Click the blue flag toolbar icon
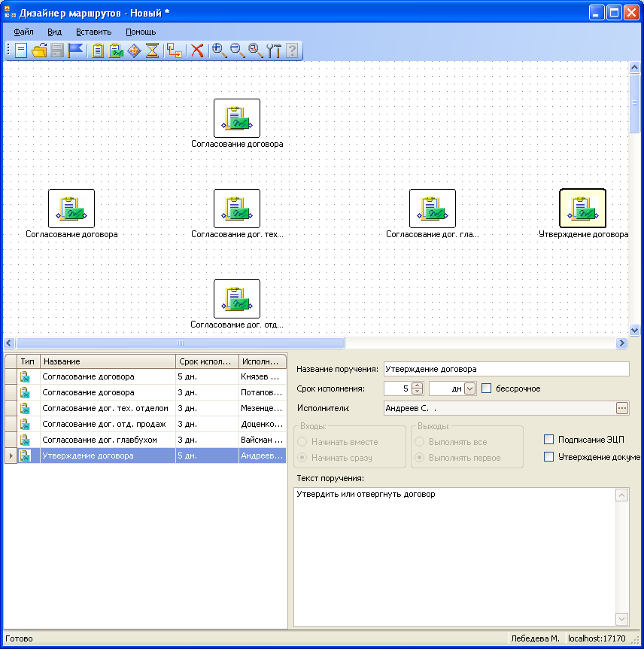 [75, 50]
